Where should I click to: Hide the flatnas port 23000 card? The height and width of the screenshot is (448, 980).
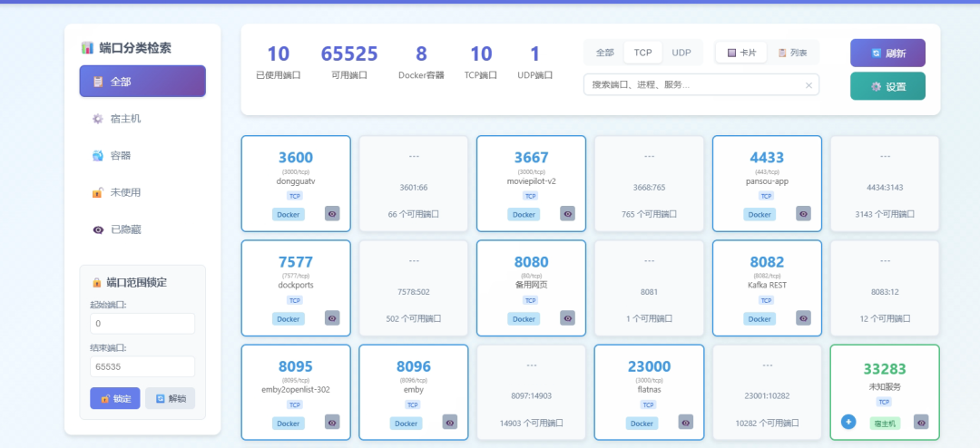685,423
